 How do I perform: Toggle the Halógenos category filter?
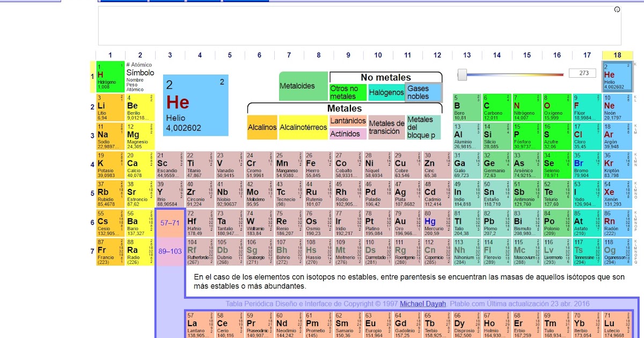[385, 92]
